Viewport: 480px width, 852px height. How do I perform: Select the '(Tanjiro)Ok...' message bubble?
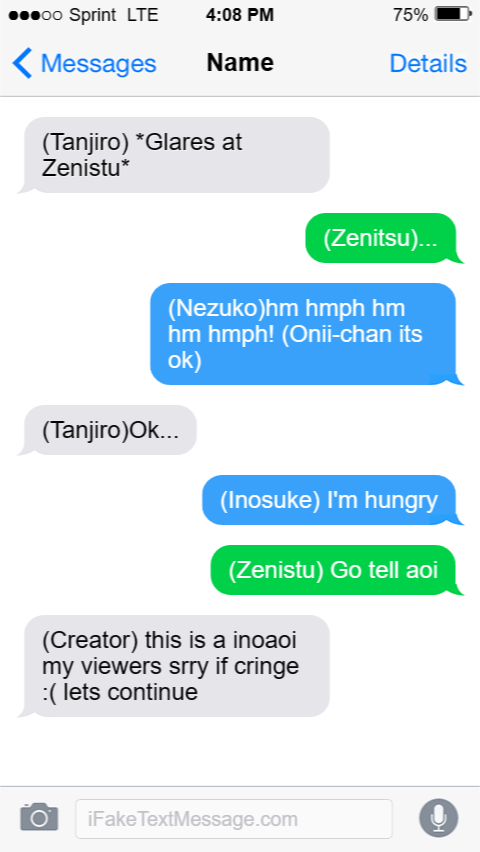point(108,430)
